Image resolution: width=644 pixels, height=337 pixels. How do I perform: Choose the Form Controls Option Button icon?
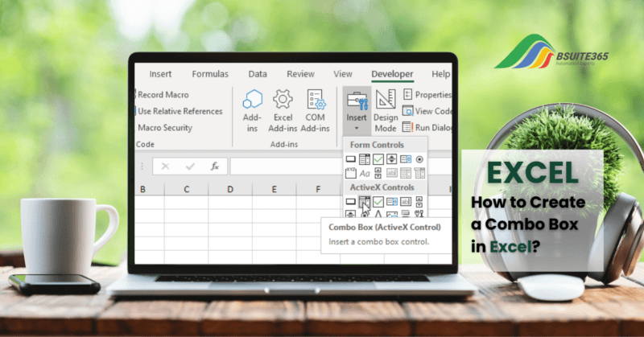[419, 159]
